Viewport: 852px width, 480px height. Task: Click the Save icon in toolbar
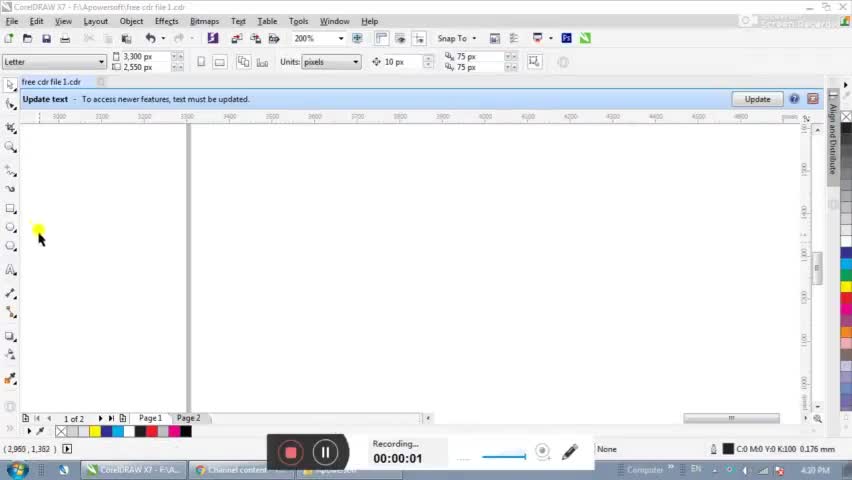click(46, 38)
